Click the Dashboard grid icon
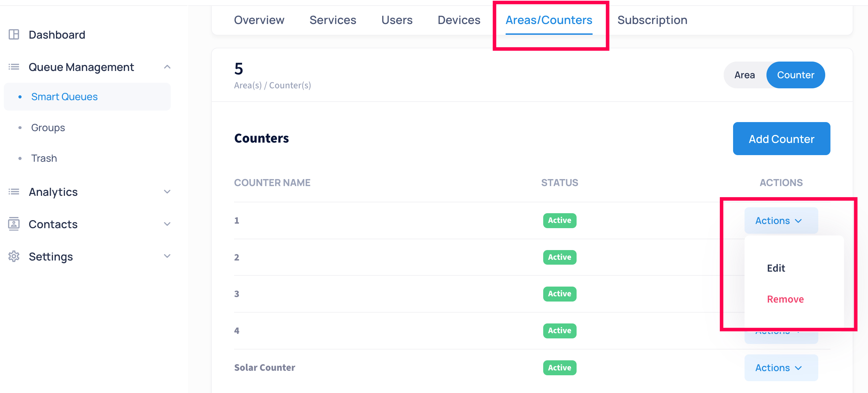This screenshot has height=393, width=868. point(14,34)
